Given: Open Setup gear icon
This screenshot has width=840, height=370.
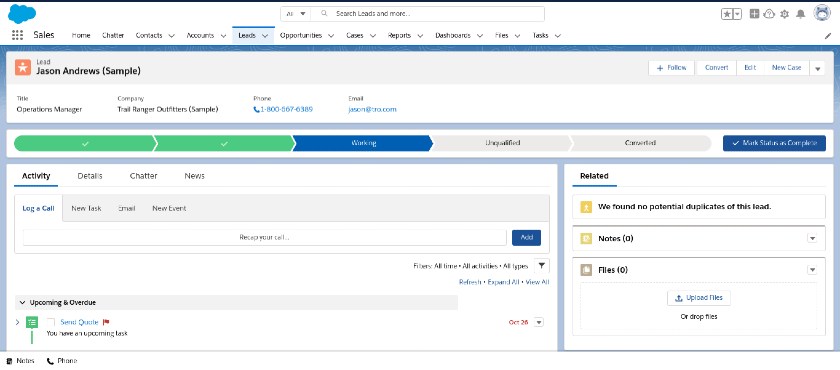Looking at the screenshot, I should [x=785, y=14].
